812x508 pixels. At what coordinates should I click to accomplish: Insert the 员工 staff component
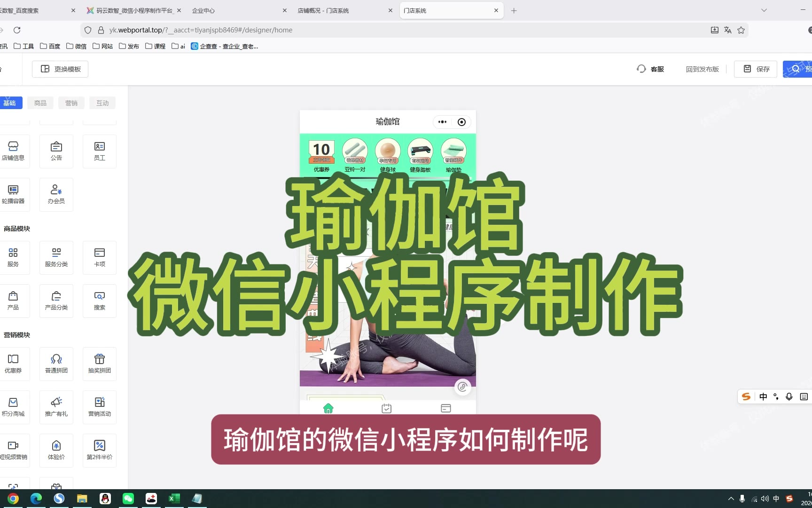pos(100,151)
